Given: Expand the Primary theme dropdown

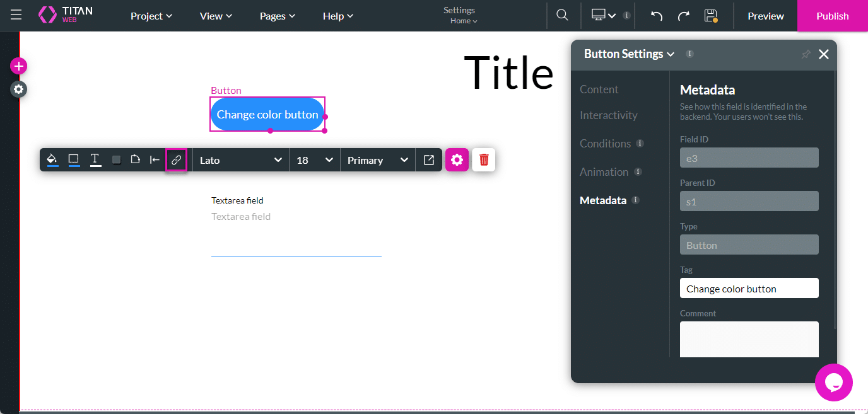Looking at the screenshot, I should click(377, 159).
